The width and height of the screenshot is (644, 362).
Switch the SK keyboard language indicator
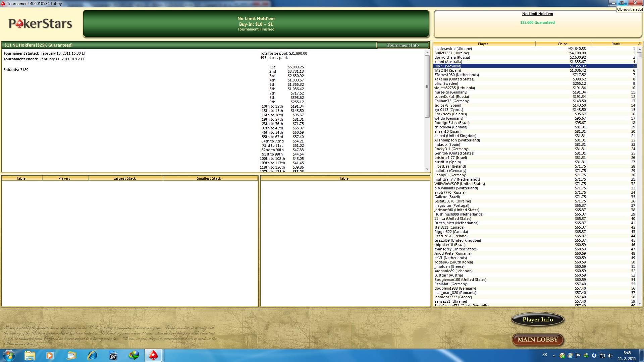(545, 355)
